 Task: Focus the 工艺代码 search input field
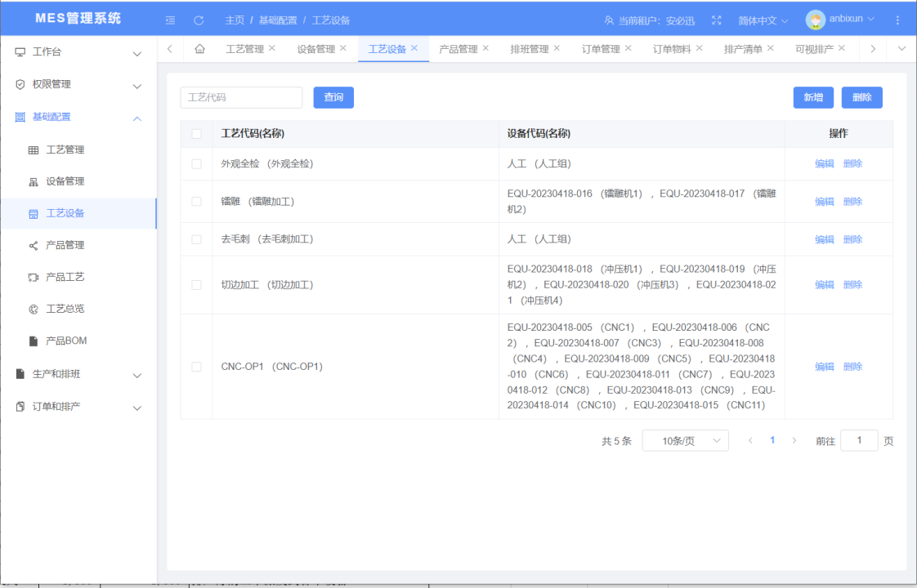[241, 98]
